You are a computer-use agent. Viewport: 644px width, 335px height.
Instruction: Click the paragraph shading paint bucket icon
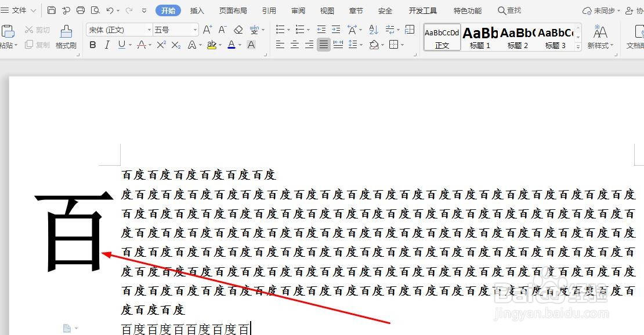pos(374,44)
